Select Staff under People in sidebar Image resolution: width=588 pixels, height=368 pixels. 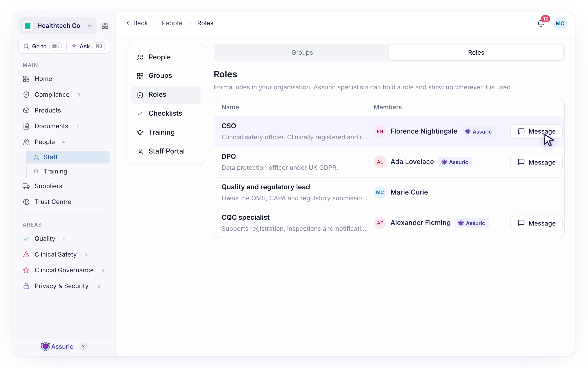[x=68, y=157]
